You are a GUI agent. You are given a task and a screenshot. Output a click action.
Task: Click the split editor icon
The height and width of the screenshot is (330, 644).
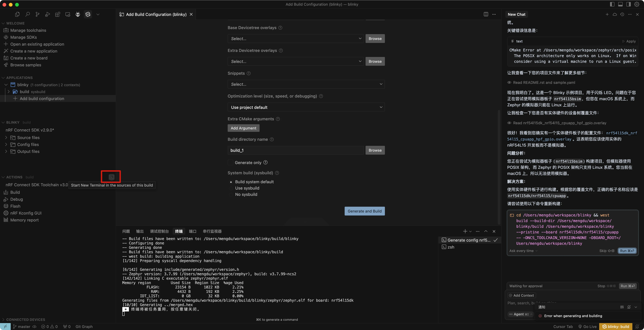[486, 14]
